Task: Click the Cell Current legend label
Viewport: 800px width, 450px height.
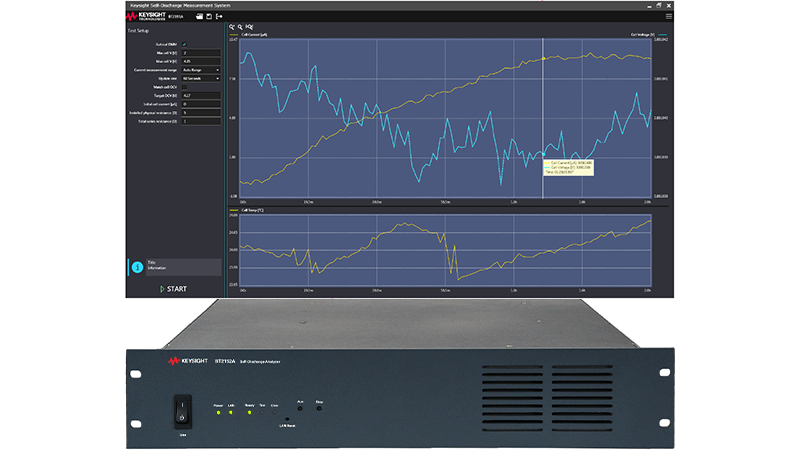Action: pyautogui.click(x=254, y=35)
